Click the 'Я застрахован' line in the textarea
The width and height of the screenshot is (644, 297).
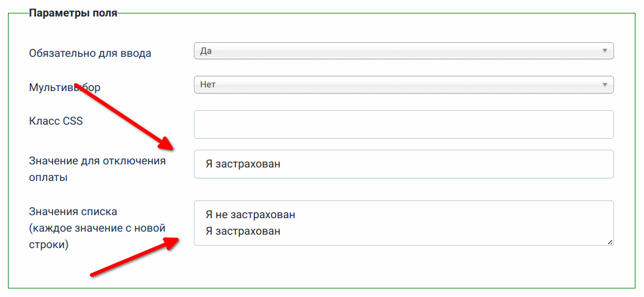pos(243,231)
